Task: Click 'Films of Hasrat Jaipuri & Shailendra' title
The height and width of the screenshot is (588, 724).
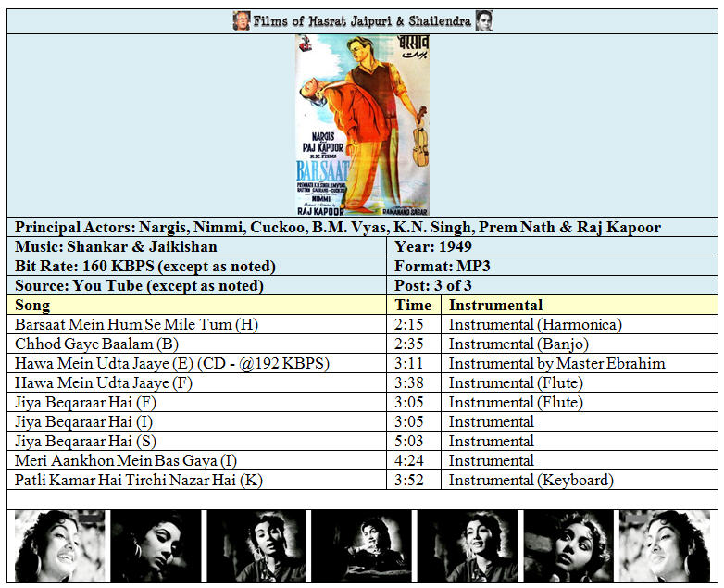Action: point(362,21)
